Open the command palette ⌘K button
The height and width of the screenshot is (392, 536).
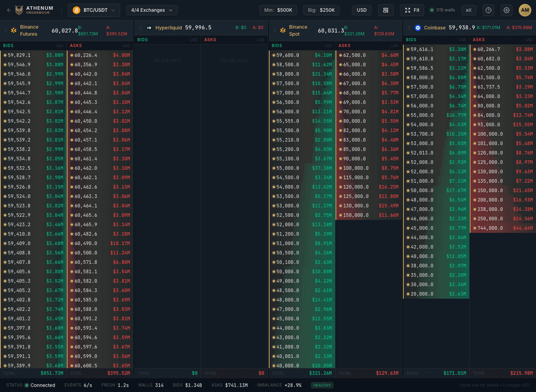click(469, 10)
